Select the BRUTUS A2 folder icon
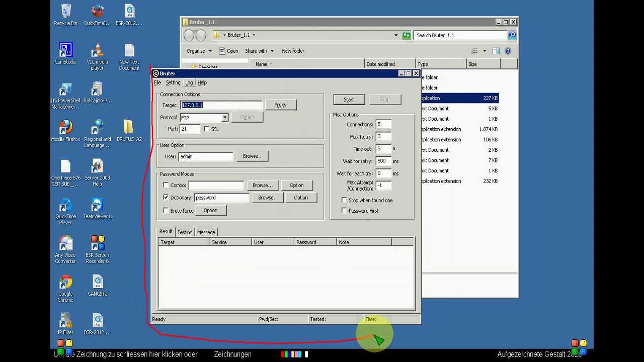Screen dimensions: 644x362 pos(129,131)
